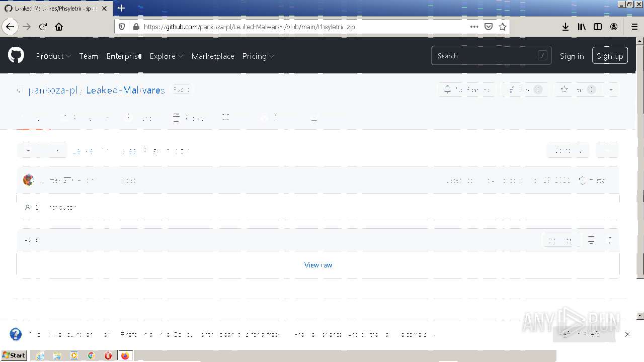Click the 1 contributor link

pos(51,207)
